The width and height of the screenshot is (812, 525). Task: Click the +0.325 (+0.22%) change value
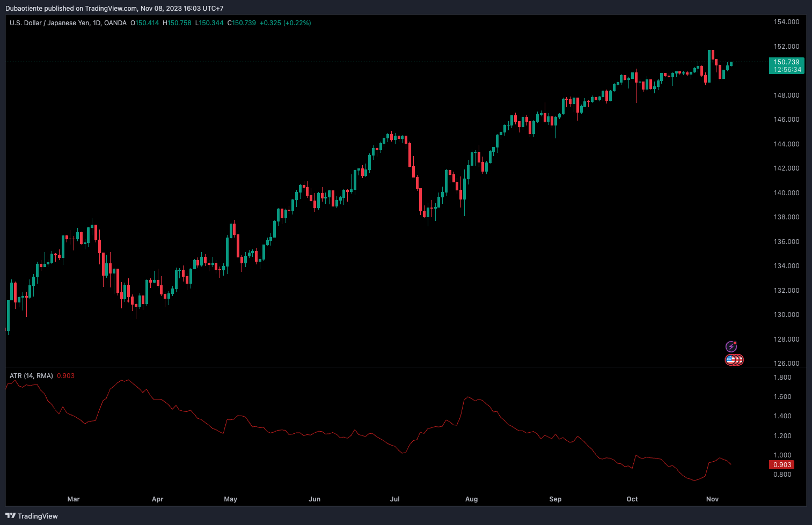pyautogui.click(x=285, y=23)
